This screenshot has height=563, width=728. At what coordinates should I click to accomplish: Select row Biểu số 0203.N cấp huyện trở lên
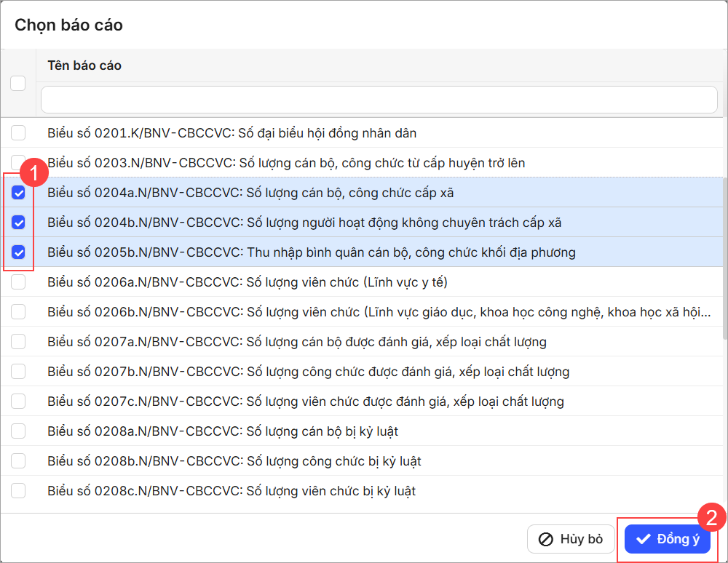click(x=286, y=163)
